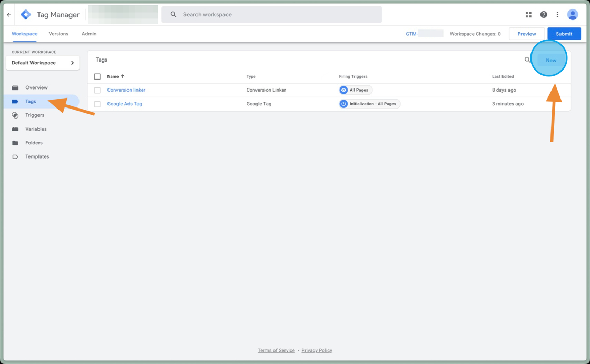Switch to the Versions tab
The image size is (590, 364).
58,34
